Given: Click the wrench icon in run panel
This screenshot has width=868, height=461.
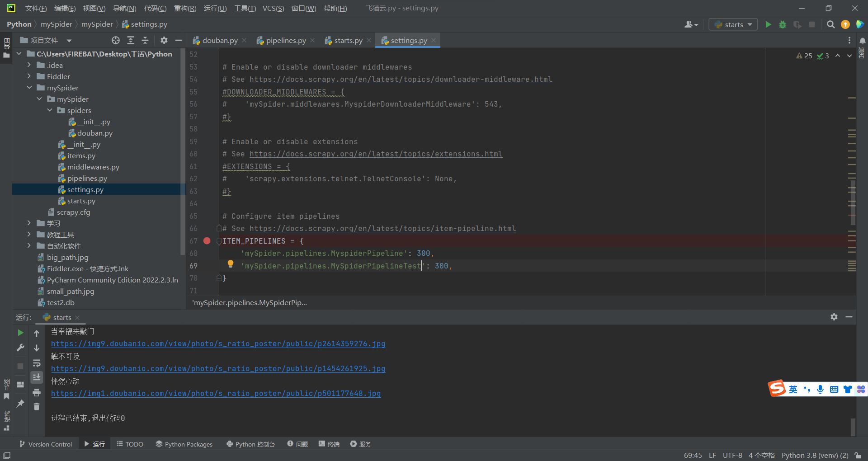Looking at the screenshot, I should (x=20, y=348).
